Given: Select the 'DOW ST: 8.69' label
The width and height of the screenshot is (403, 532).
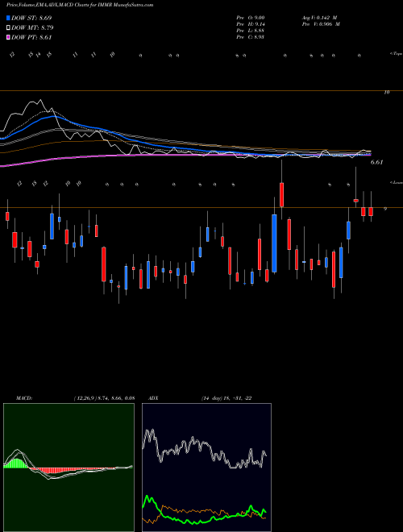Looking at the screenshot, I should (31, 18).
